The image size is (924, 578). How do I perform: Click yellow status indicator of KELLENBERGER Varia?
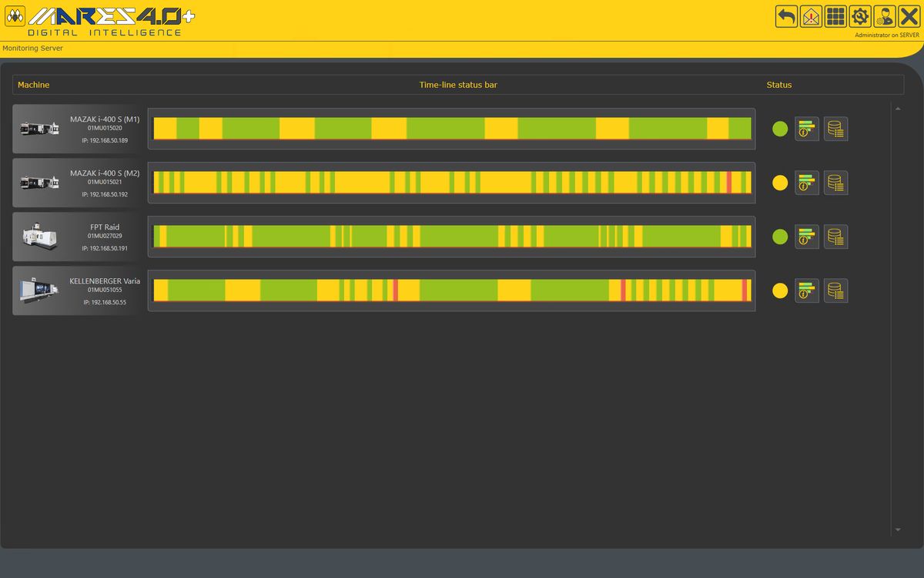tap(780, 291)
